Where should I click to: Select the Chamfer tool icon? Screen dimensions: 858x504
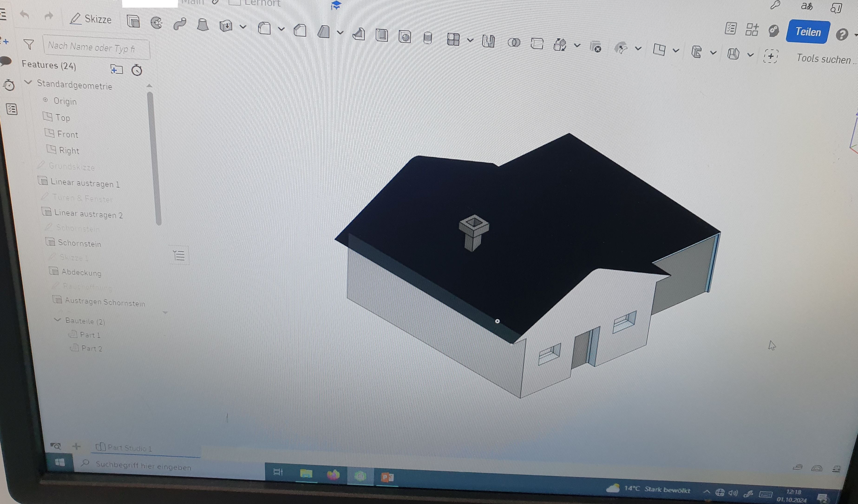click(x=300, y=30)
